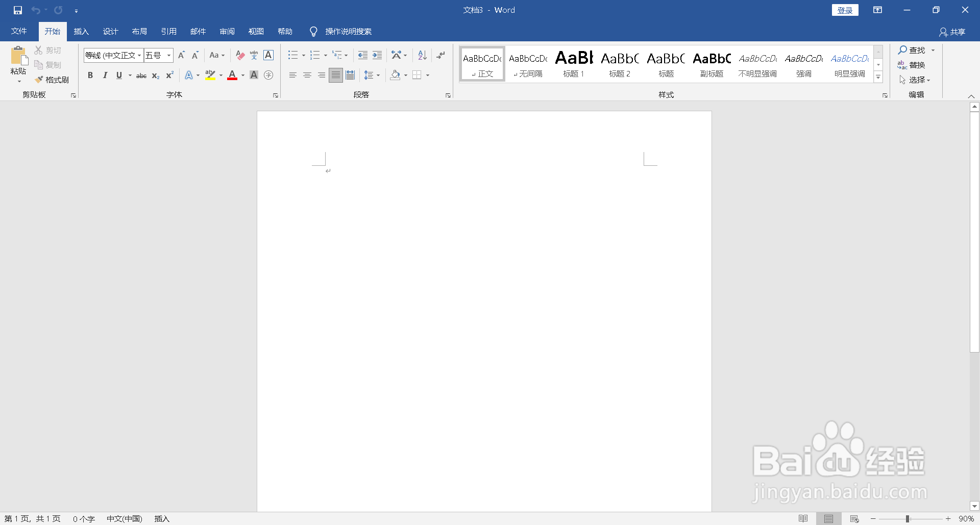Increase the paragraph indent
980x525 pixels.
pyautogui.click(x=377, y=55)
